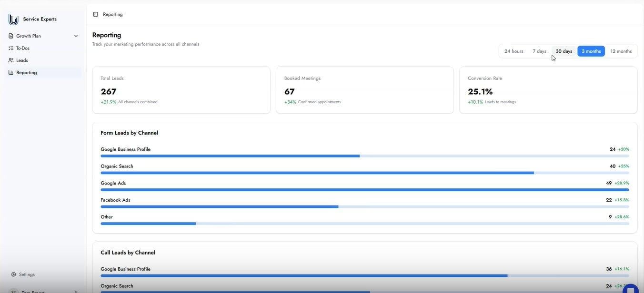Open Settings from the sidebar
The height and width of the screenshot is (293, 644).
coord(27,274)
